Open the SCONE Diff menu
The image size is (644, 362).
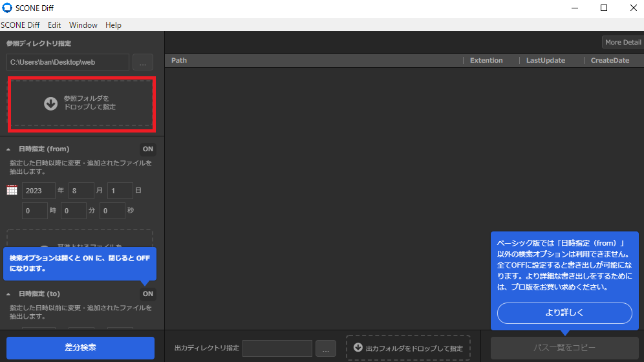[x=20, y=25]
